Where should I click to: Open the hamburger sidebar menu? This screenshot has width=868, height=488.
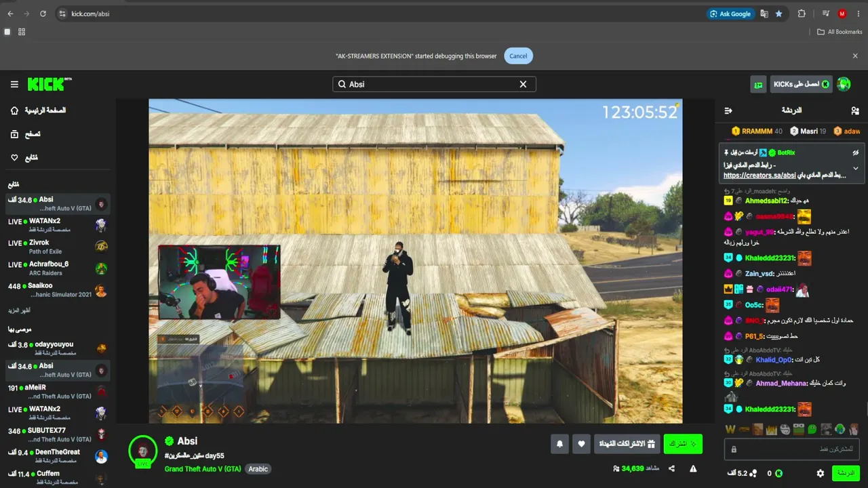click(x=14, y=84)
